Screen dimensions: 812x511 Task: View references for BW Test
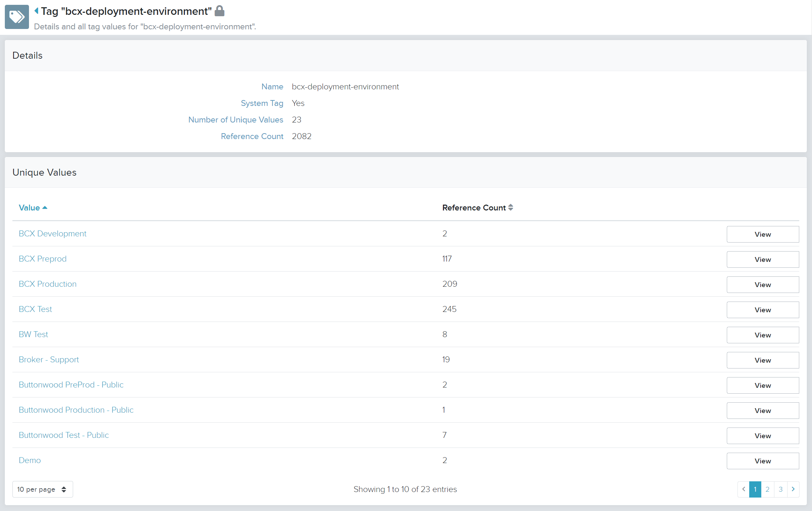(x=763, y=335)
